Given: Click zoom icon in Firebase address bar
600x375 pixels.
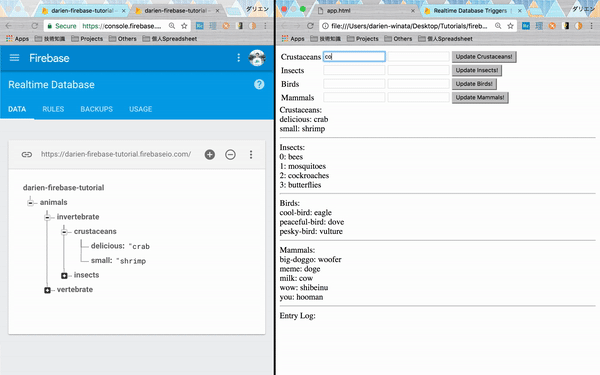Looking at the screenshot, I should (x=172, y=26).
